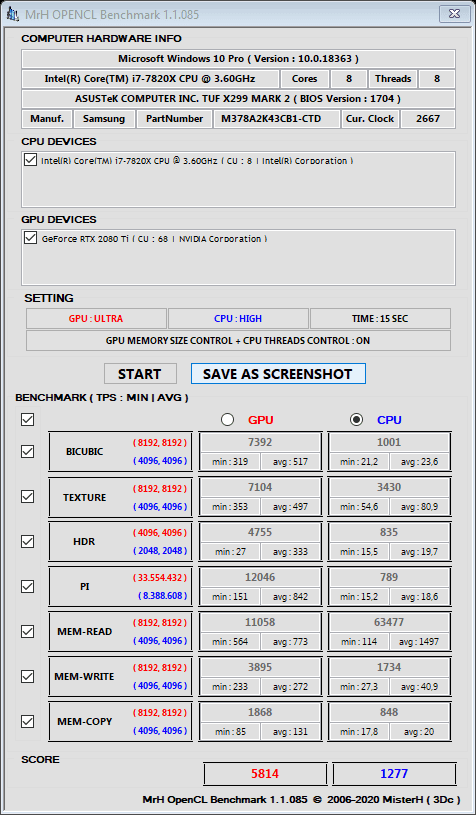The width and height of the screenshot is (476, 815).
Task: Click the MEM-COPY CPU avg : 20 value
Action: 419,732
